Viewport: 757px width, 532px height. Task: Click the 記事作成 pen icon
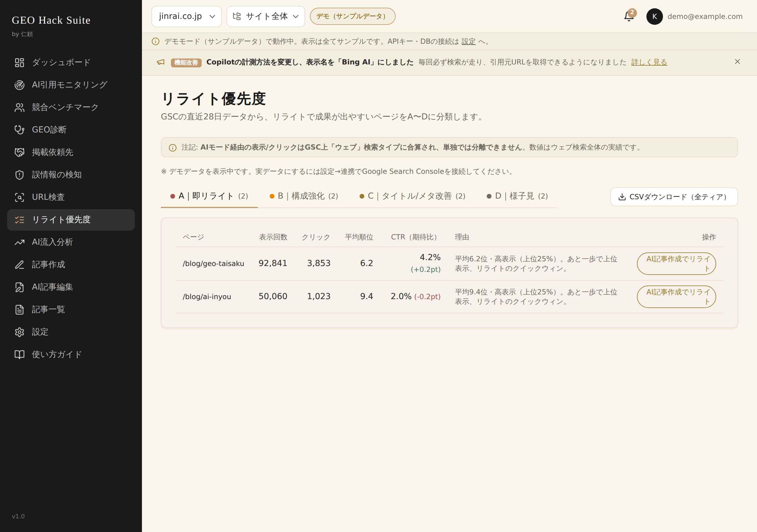click(20, 265)
